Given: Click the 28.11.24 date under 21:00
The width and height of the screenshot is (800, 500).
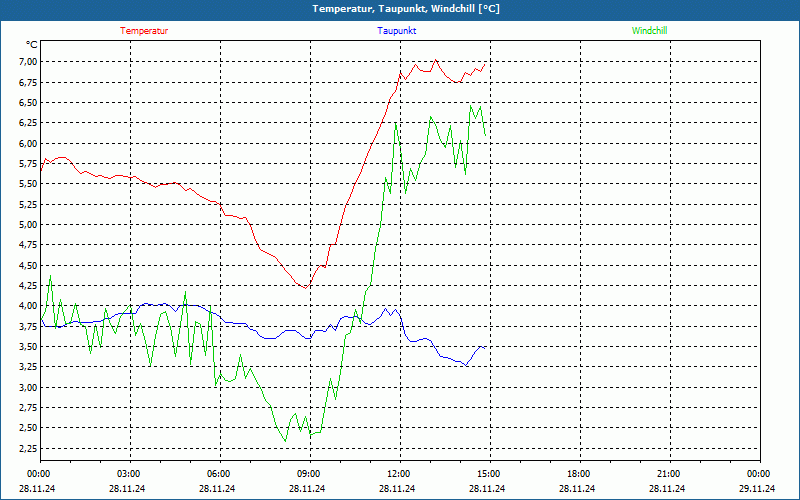Looking at the screenshot, I should point(667,488).
